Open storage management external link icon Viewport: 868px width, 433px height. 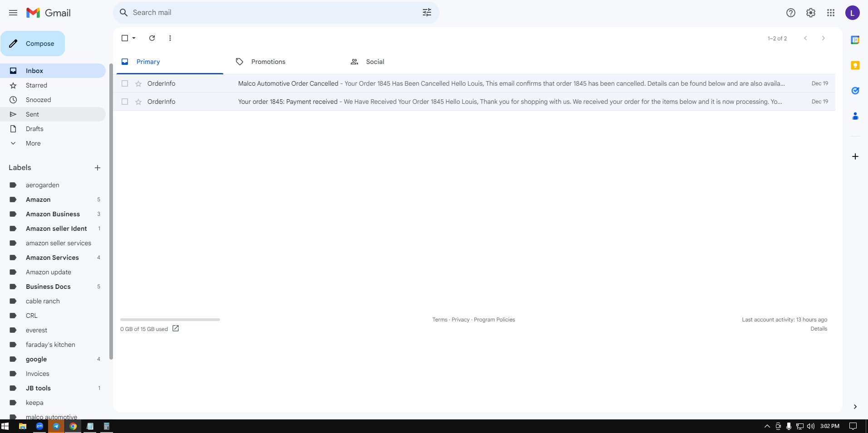[x=176, y=328]
